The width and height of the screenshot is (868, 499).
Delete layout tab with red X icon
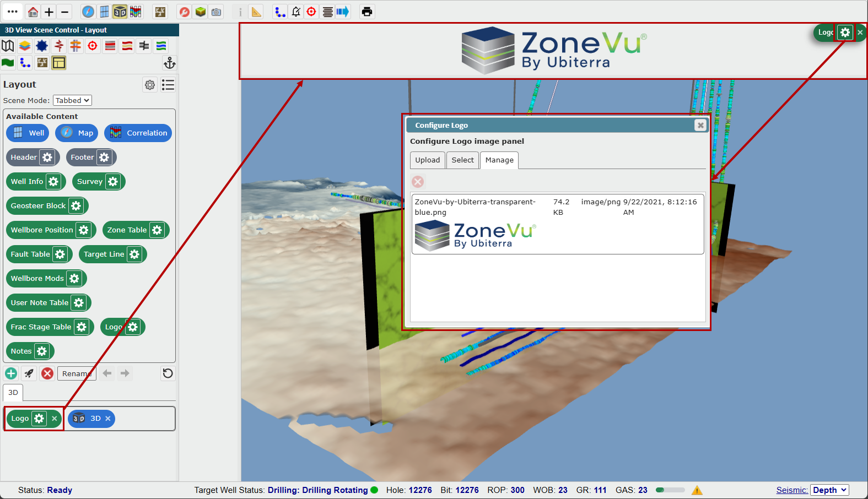[48, 373]
